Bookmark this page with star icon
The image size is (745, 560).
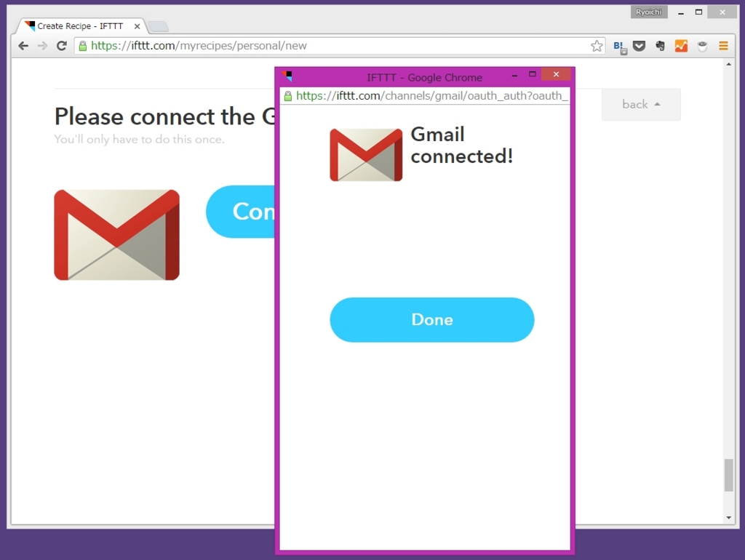coord(597,46)
